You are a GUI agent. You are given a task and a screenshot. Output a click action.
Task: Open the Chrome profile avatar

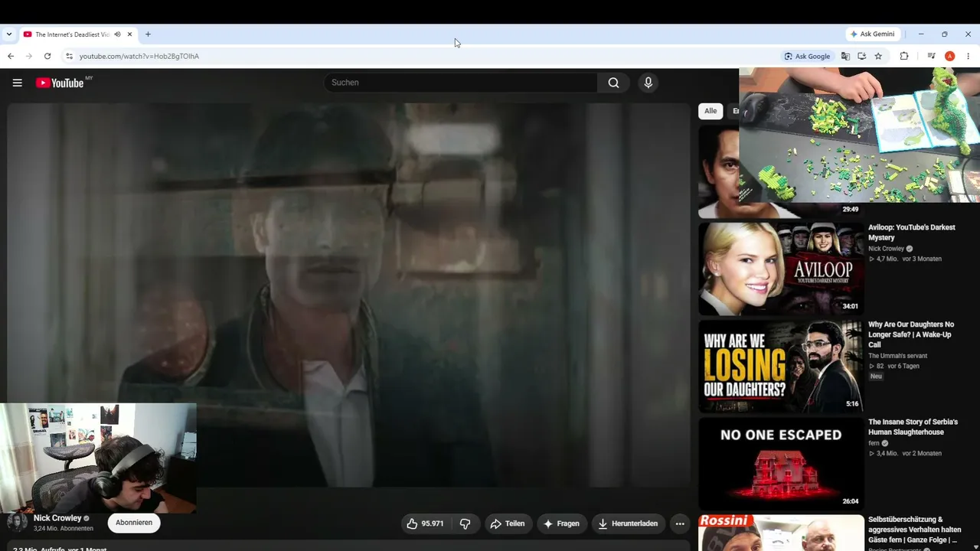click(949, 56)
